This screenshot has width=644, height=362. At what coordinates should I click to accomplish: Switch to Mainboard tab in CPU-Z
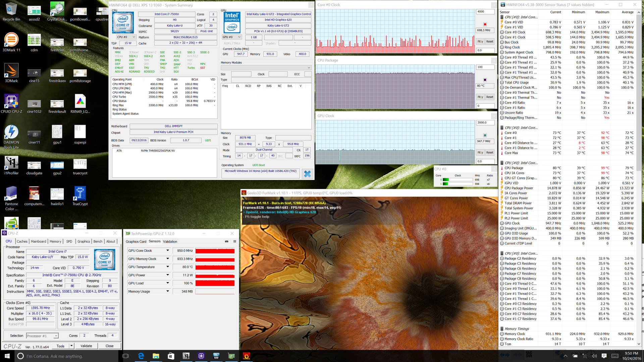pos(39,241)
